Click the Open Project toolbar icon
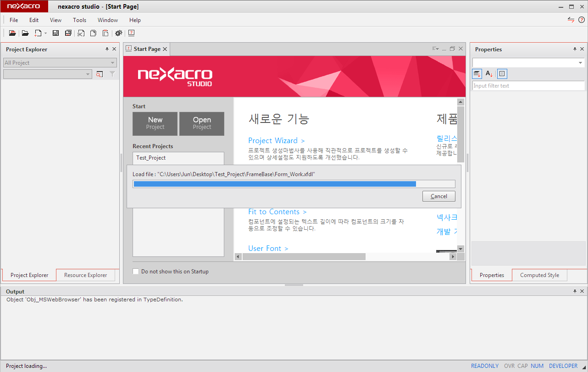This screenshot has height=372, width=588. pyautogui.click(x=12, y=33)
